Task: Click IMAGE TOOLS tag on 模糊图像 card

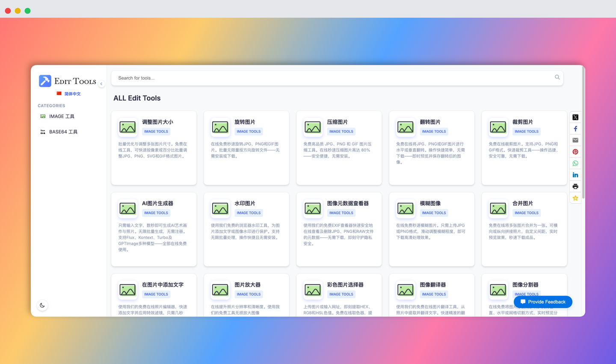Action: coord(434,213)
